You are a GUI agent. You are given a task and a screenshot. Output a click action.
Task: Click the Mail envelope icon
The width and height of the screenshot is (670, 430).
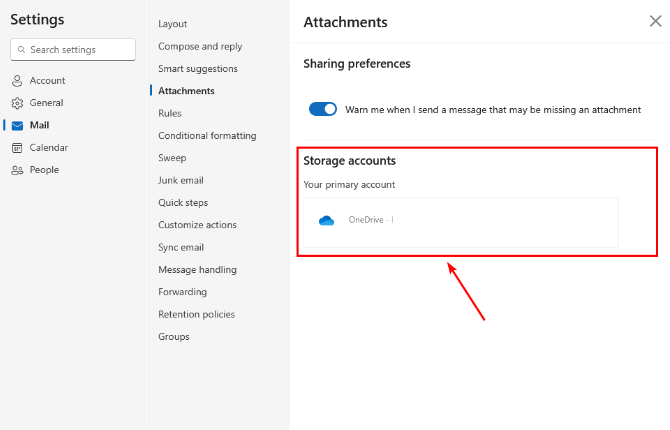point(17,126)
